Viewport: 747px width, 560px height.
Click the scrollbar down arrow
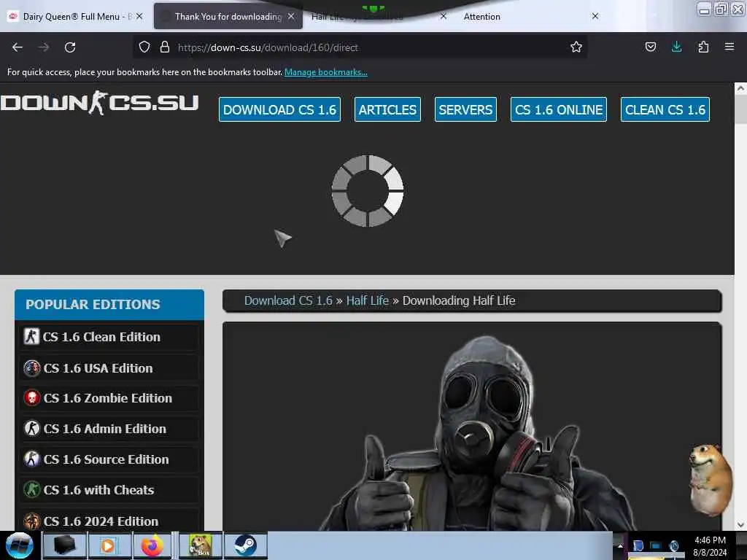(x=740, y=525)
